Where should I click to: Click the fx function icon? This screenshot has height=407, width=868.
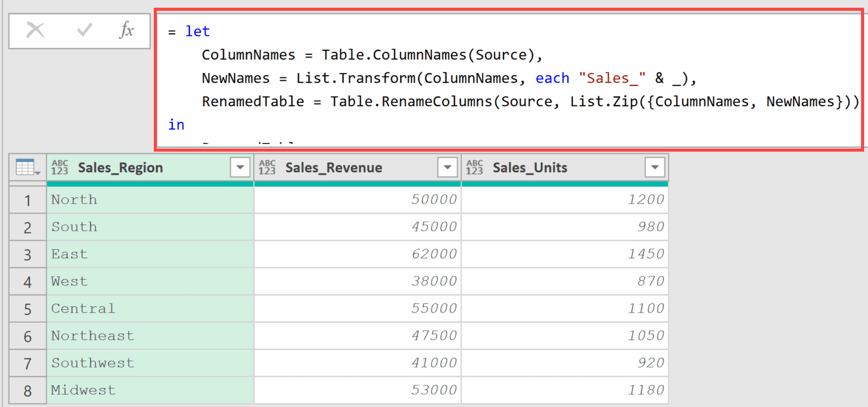[x=127, y=31]
